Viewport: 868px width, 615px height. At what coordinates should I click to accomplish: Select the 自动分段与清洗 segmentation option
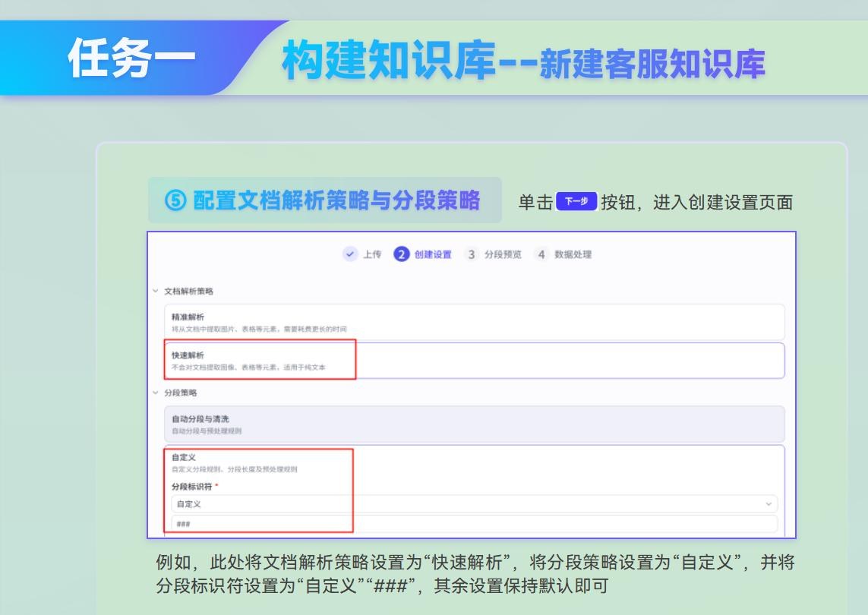click(474, 424)
